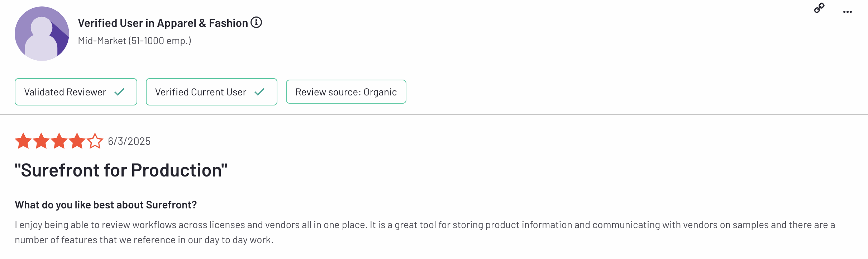Click the Verified Current User badge label
The width and height of the screenshot is (868, 259).
coord(201,92)
